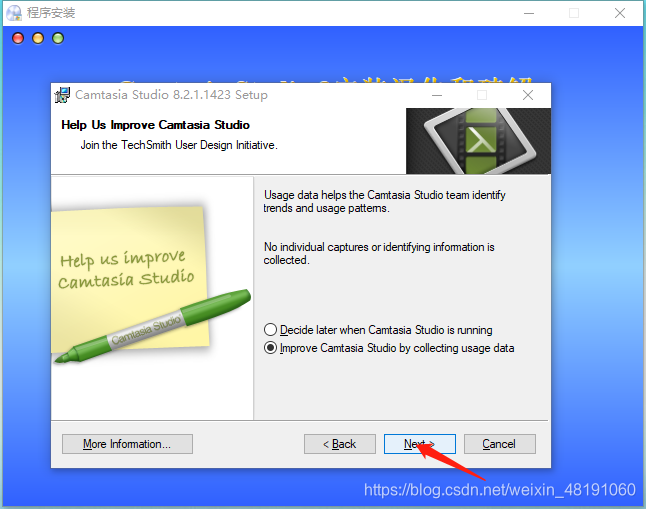646x509 pixels.
Task: Minimize the Camtasia Studio Setup dialog
Action: (437, 95)
